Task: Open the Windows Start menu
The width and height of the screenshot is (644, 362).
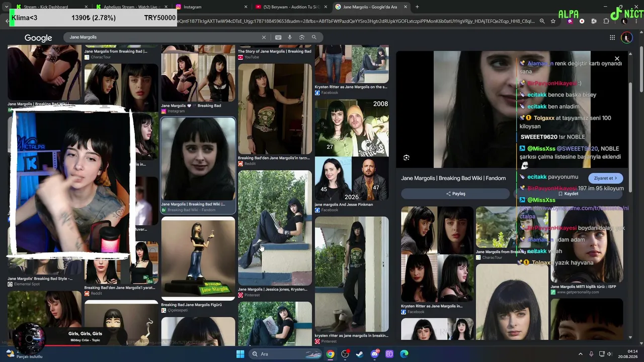Action: tap(240, 354)
